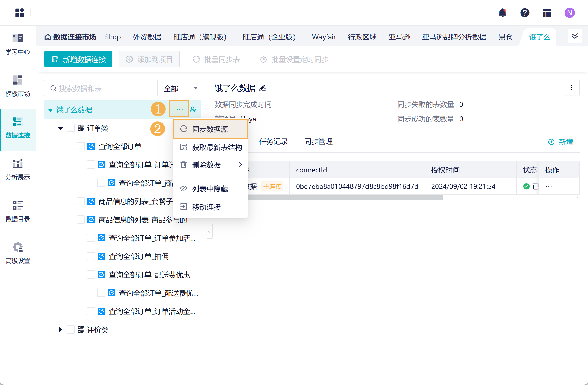Expand the tab overflow chevron at top right

[x=575, y=36]
